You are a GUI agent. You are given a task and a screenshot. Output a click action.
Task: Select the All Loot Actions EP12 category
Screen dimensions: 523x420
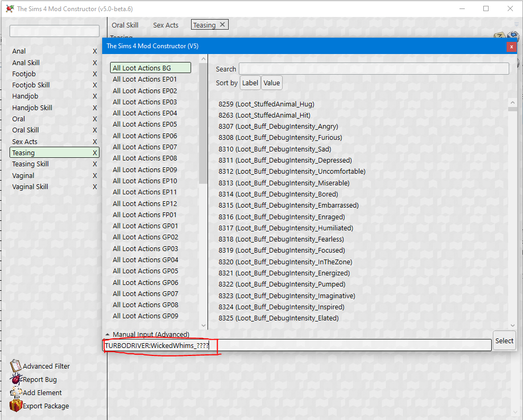coord(145,203)
